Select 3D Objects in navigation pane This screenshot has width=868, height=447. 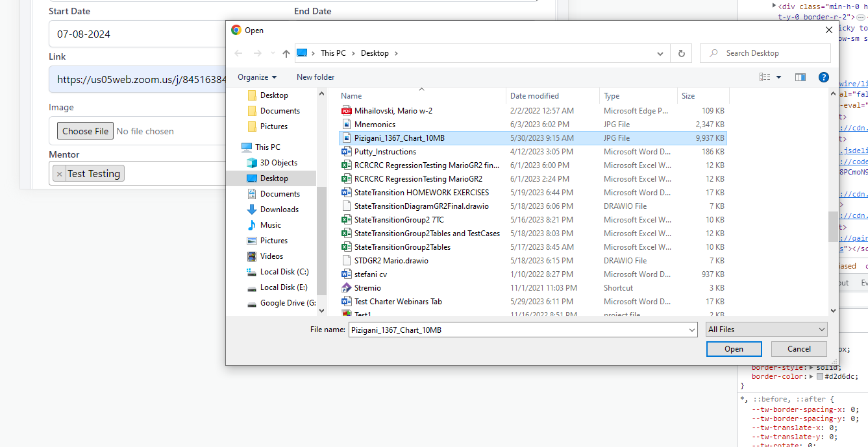(x=279, y=163)
